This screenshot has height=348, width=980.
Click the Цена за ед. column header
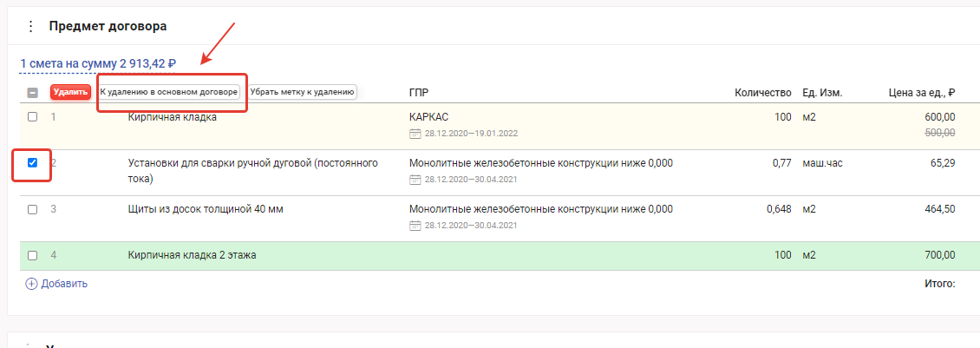922,92
